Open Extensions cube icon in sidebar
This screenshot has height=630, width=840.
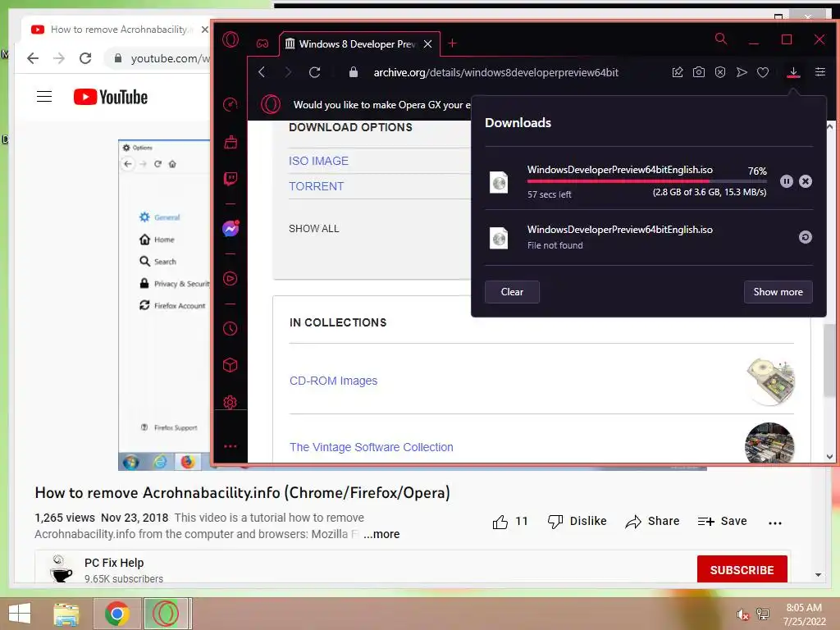231,365
